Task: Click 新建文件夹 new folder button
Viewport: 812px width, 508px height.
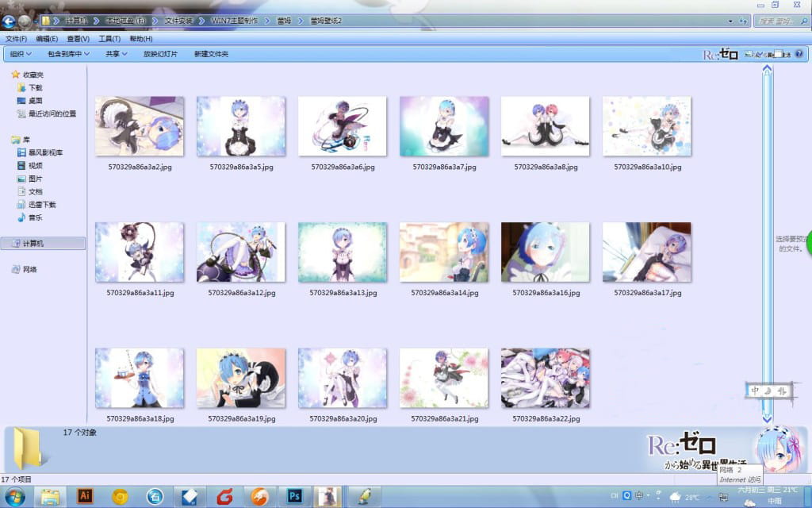Action: click(x=211, y=54)
